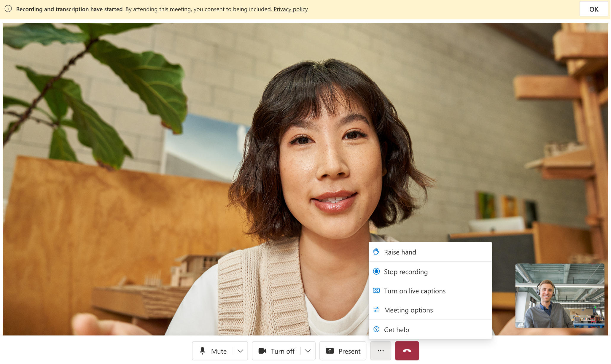Click the end call button icon
Viewport: 611px width, 364px height.
(406, 351)
